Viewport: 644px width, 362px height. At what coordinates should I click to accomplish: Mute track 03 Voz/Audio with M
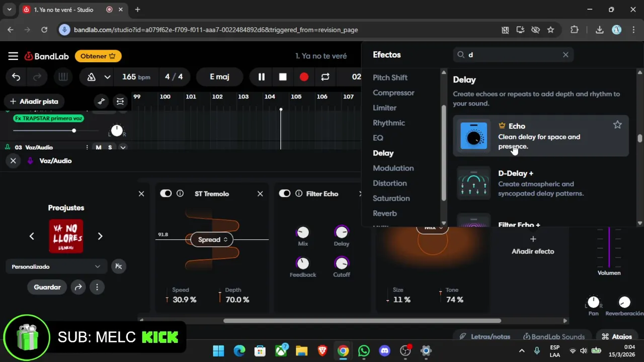[99, 147]
